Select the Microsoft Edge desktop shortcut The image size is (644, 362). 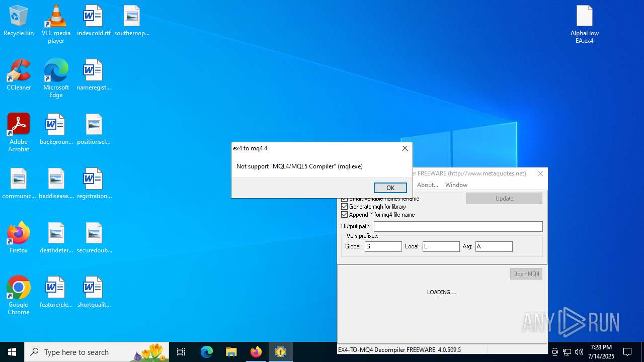coord(56,78)
